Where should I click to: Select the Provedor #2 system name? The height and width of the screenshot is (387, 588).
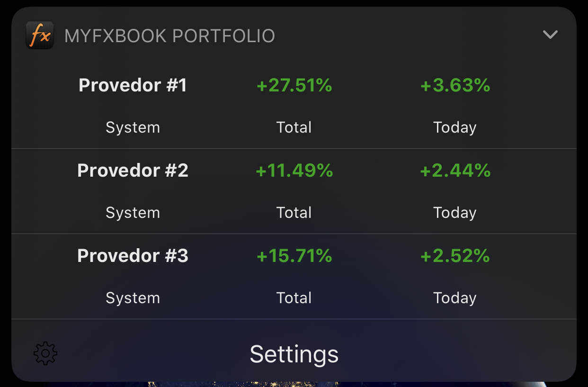[133, 171]
